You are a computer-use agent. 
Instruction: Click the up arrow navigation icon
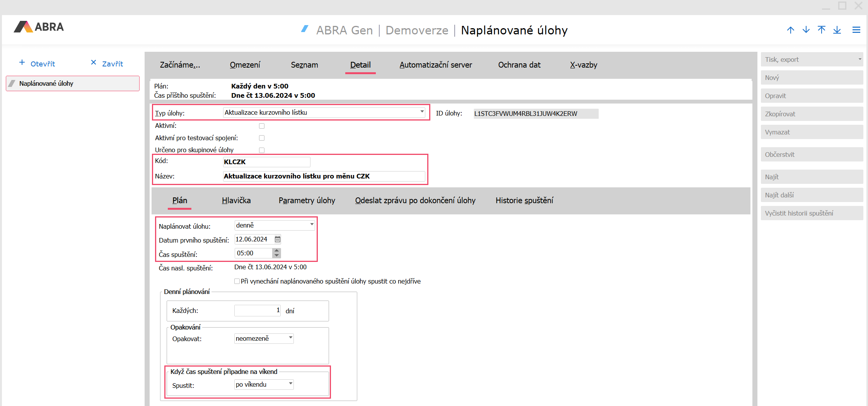tap(790, 30)
